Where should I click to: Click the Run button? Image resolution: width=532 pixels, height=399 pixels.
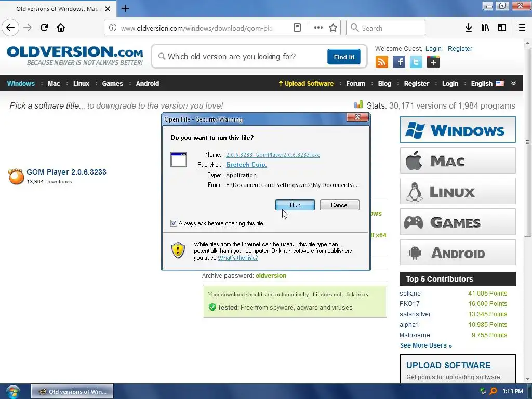(x=295, y=205)
